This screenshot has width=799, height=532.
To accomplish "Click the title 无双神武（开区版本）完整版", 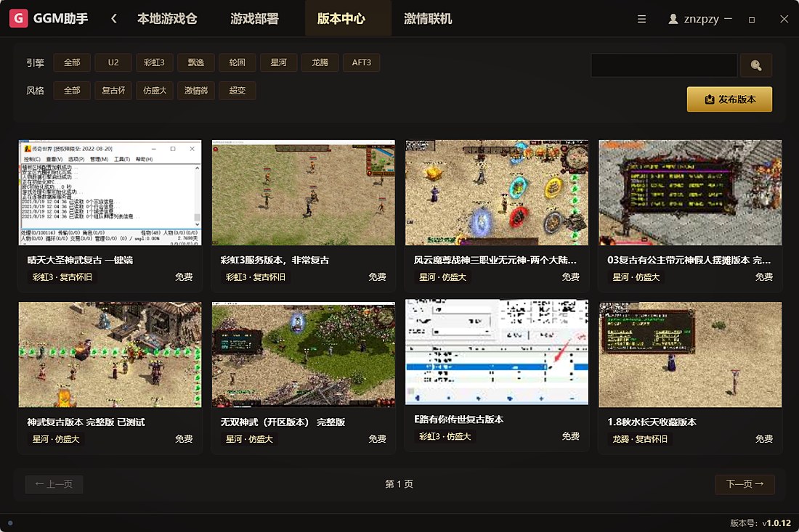I will point(283,422).
